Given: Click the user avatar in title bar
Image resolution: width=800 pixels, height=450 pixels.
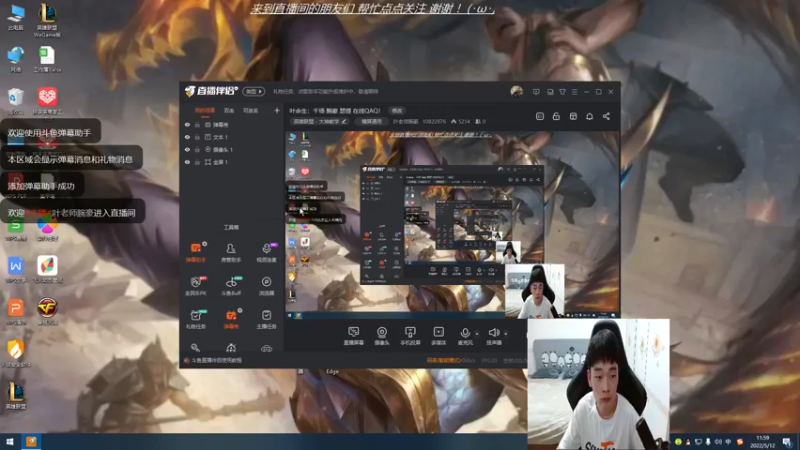Looking at the screenshot, I should 516,91.
